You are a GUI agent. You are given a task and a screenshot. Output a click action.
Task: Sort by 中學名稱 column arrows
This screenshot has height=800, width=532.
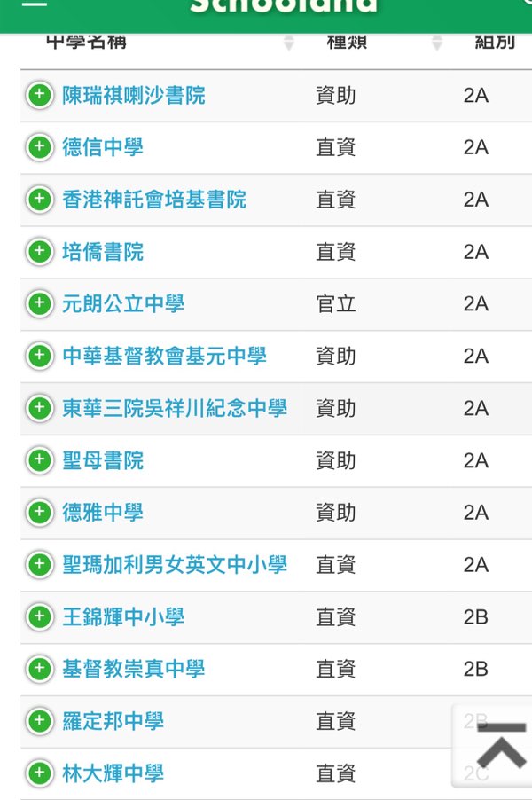(289, 43)
